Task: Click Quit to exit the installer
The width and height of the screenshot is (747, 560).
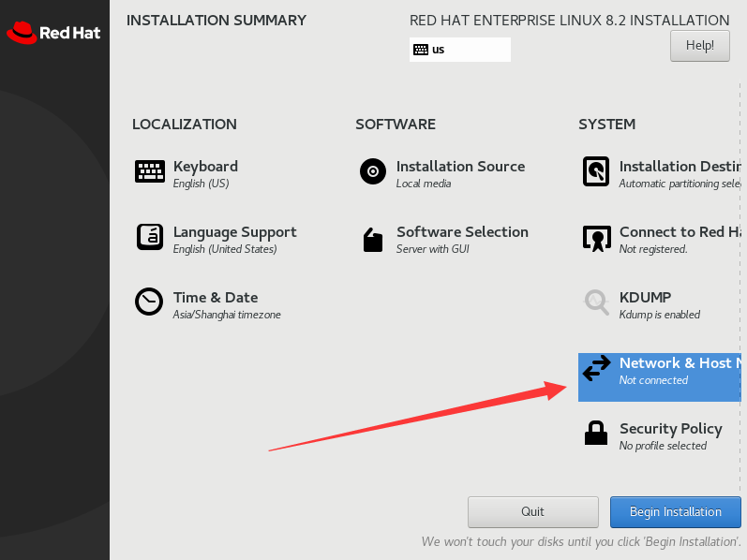Action: pyautogui.click(x=533, y=512)
